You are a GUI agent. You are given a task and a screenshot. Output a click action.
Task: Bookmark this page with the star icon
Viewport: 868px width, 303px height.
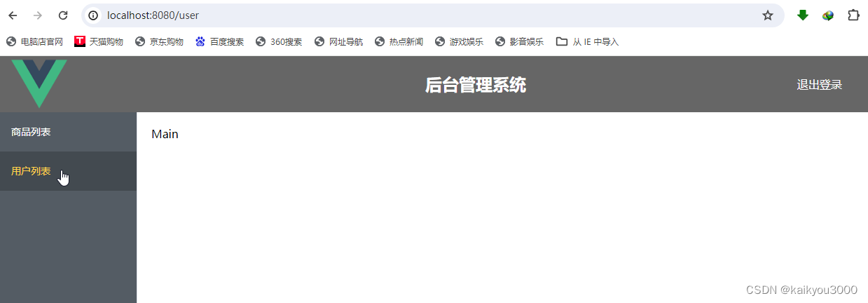pos(768,15)
